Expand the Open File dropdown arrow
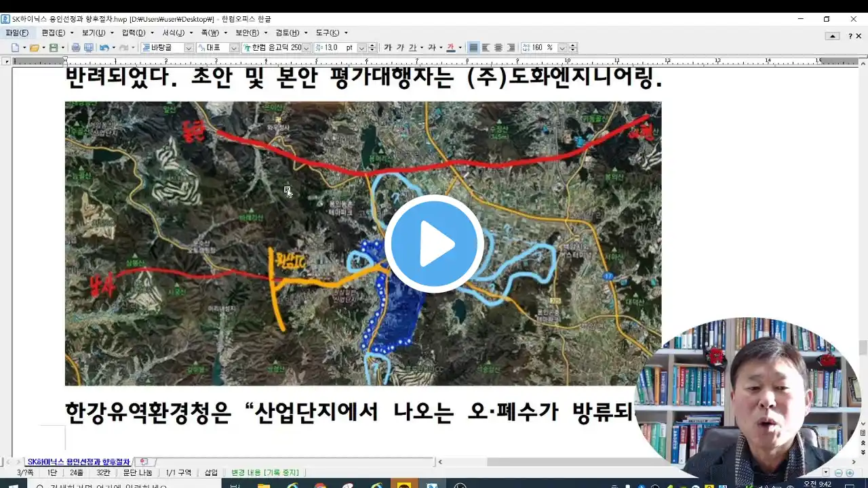The width and height of the screenshot is (868, 488). click(x=44, y=47)
